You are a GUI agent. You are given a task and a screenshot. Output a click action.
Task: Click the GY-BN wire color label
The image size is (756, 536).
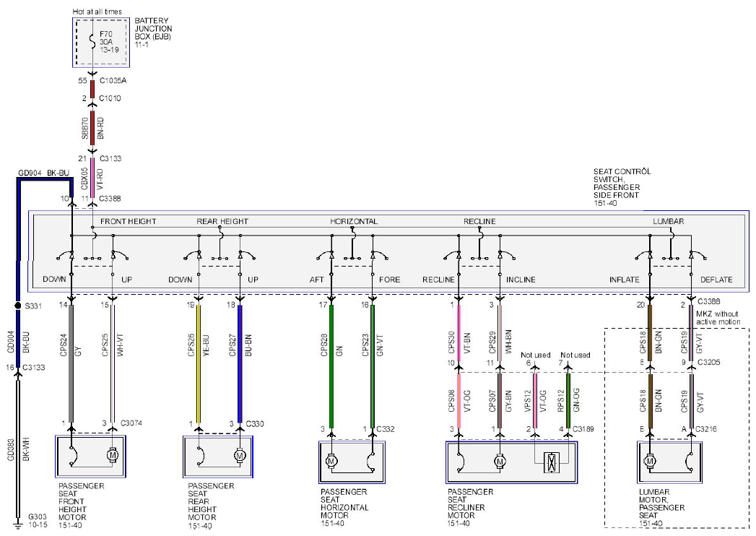pyautogui.click(x=508, y=400)
